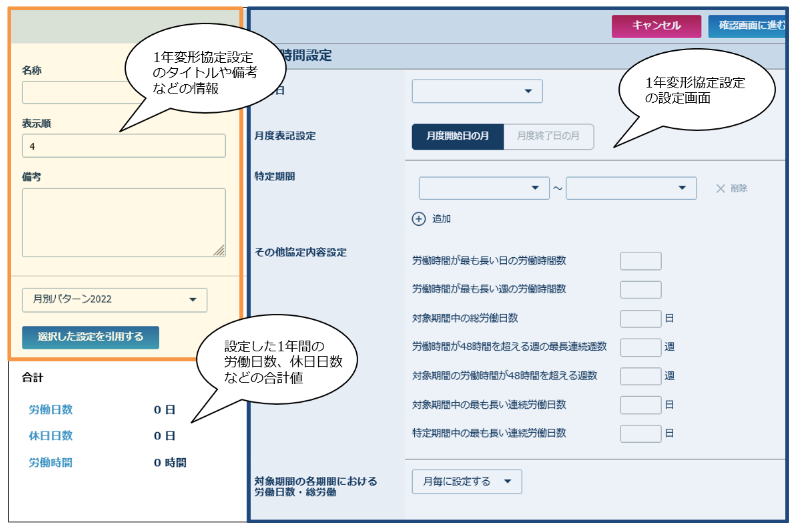Screen dimensions: 794x528
Task: Open the 特定期間 end date dropdown
Action: click(x=631, y=188)
